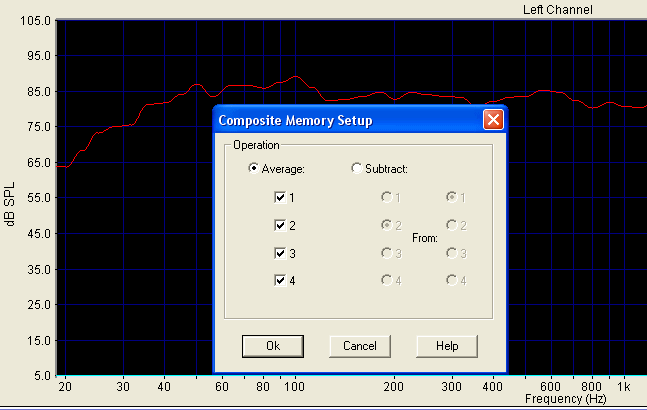
Task: Select From memory 2 radio button
Action: [452, 225]
